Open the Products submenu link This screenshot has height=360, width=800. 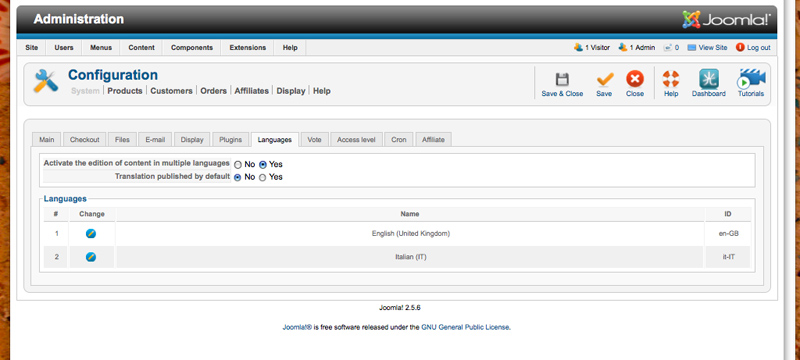click(124, 91)
